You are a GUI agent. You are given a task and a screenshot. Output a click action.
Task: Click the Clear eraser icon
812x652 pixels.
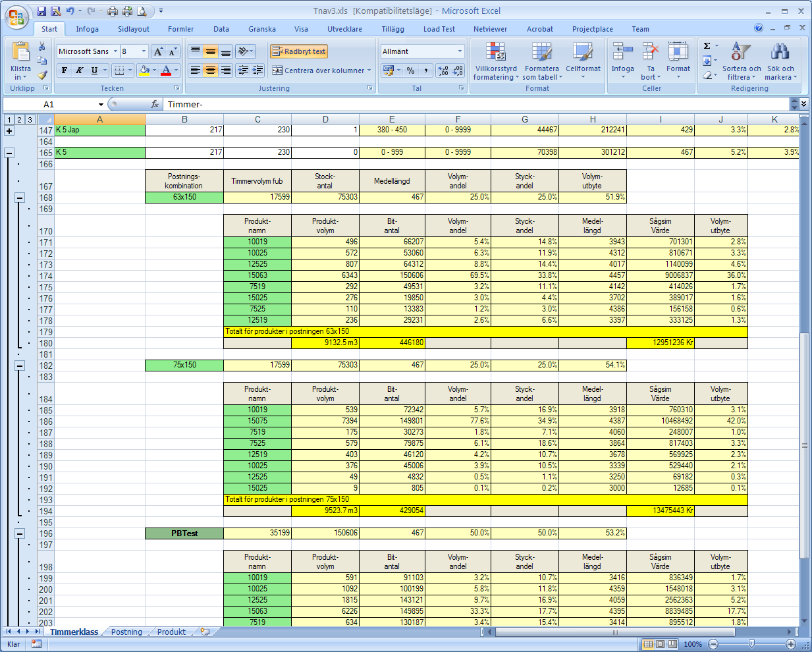[707, 75]
